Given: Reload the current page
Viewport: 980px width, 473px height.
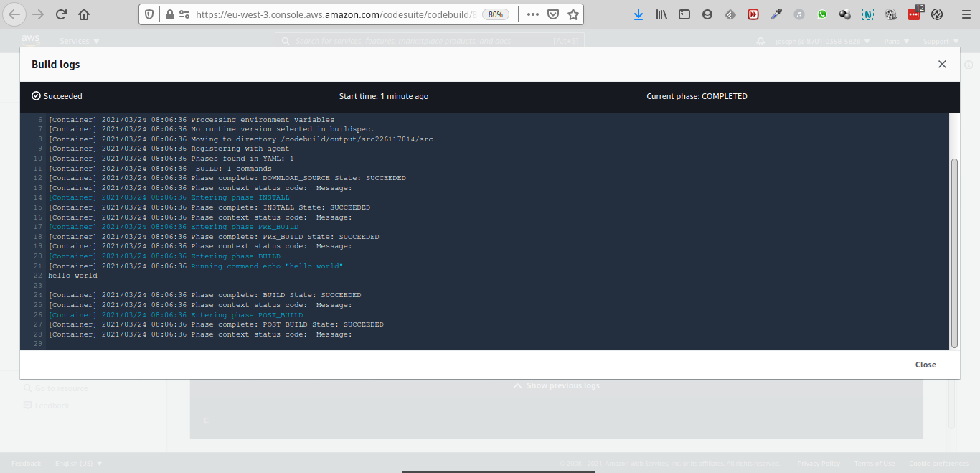Looking at the screenshot, I should click(x=61, y=14).
